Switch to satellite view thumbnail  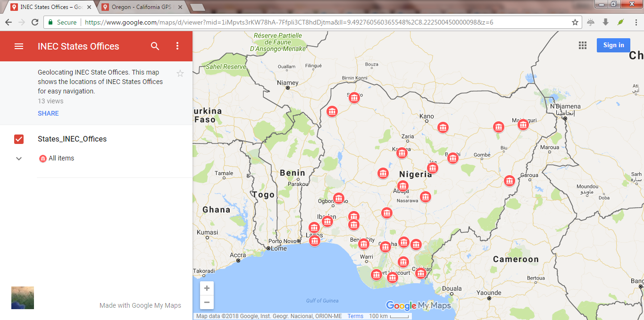pos(23,298)
